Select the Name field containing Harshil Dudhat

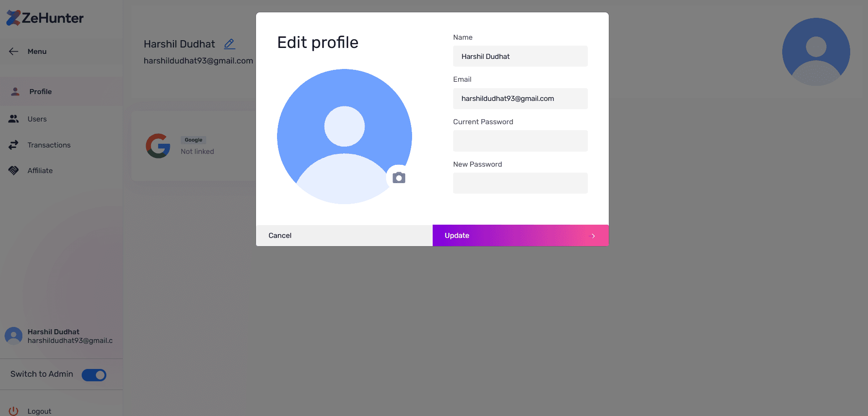520,56
